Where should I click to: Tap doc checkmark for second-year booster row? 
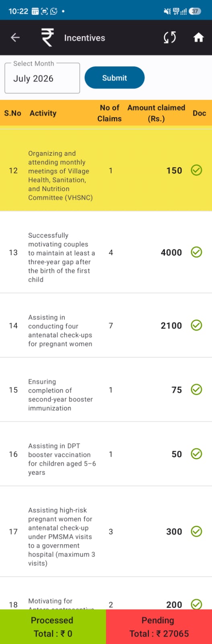coord(196,390)
